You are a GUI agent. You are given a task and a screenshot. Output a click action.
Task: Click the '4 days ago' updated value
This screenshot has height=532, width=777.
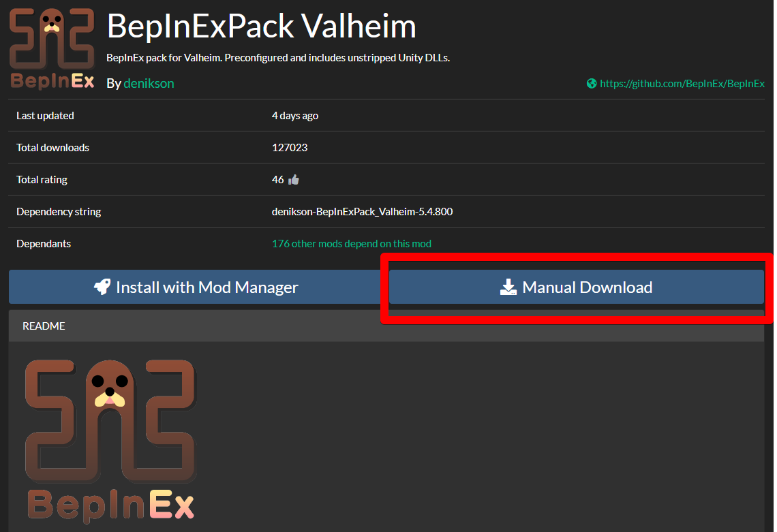coord(295,116)
